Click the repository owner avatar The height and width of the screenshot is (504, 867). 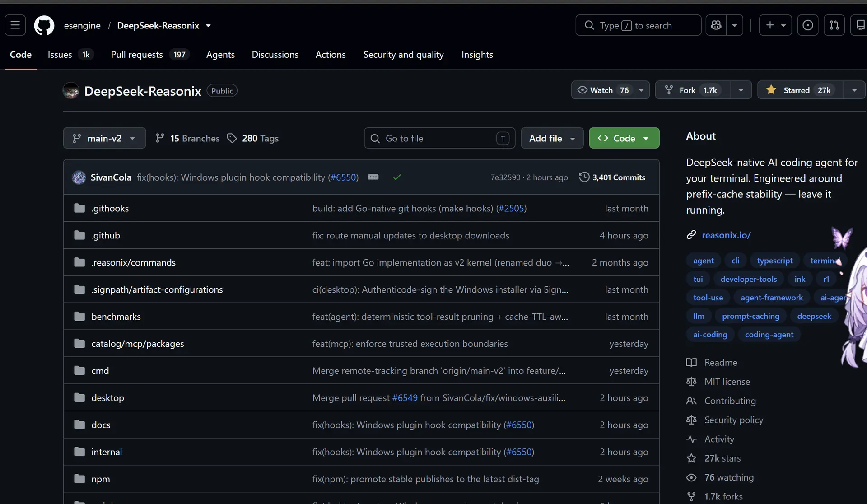click(x=71, y=91)
